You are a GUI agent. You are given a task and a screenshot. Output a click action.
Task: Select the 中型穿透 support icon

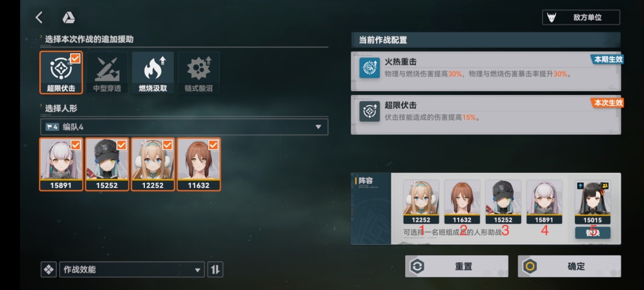tap(107, 72)
